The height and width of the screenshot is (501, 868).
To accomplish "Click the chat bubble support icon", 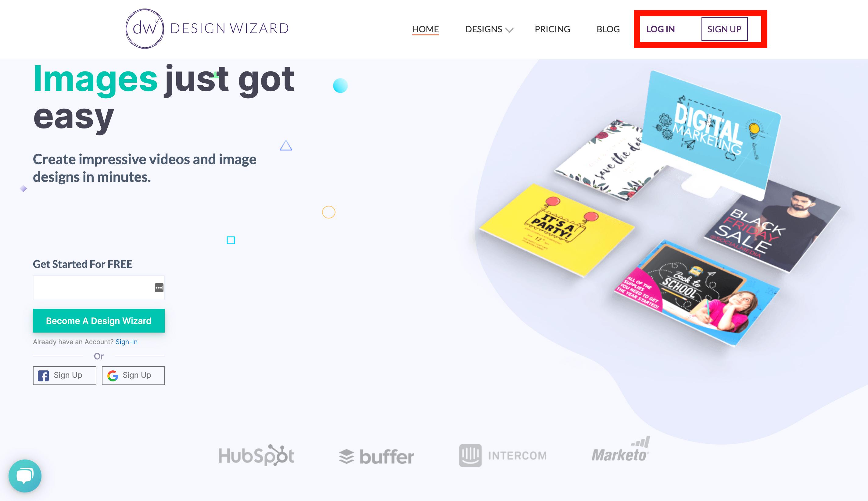I will click(25, 476).
